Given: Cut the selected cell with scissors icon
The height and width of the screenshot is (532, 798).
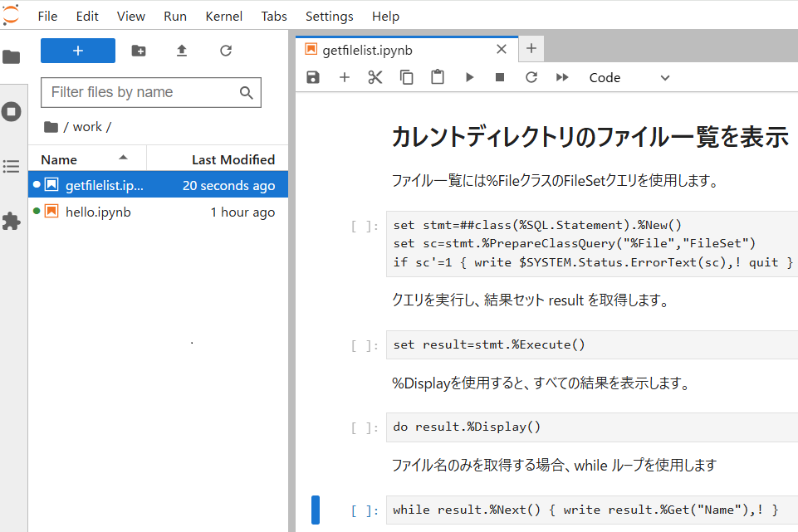Looking at the screenshot, I should (x=375, y=77).
